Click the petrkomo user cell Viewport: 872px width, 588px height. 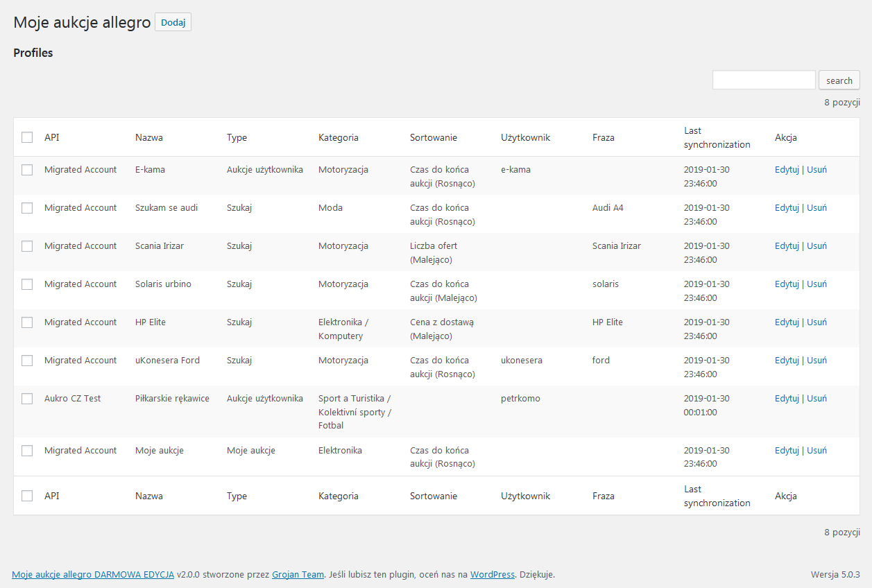[x=520, y=399]
